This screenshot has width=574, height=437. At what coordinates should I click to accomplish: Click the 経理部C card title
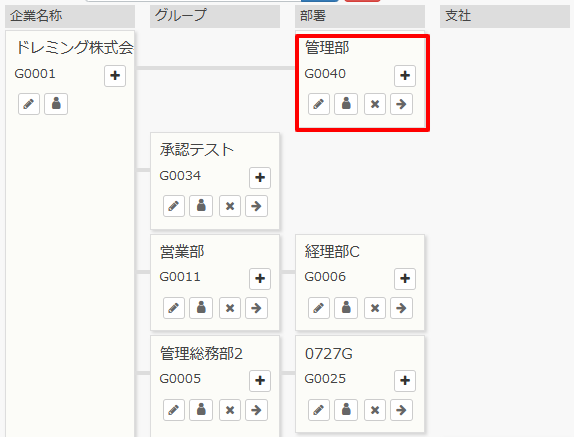pos(332,251)
